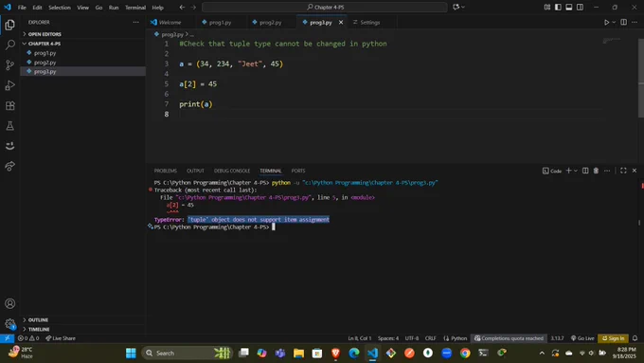Open new terminal launch profile dropdown
The width and height of the screenshot is (644, 363).
click(x=576, y=171)
